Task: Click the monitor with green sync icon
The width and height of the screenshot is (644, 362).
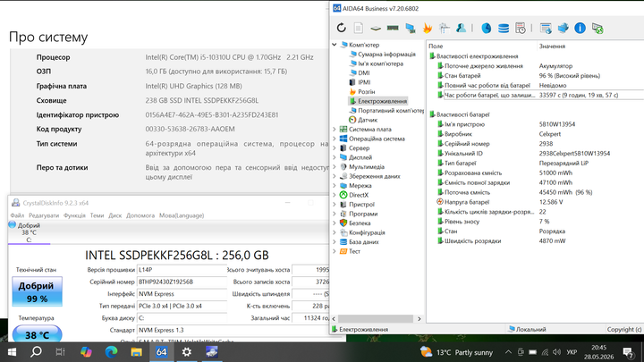Action: 597,28
